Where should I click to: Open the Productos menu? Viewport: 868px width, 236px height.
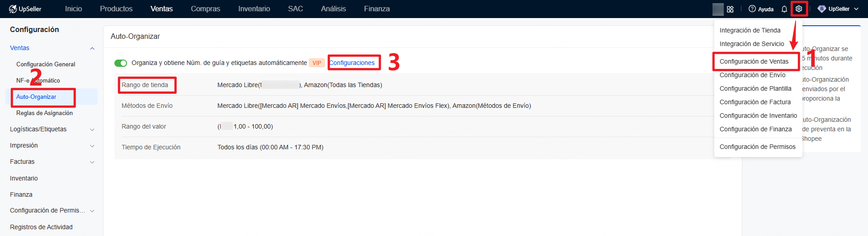coord(116,9)
